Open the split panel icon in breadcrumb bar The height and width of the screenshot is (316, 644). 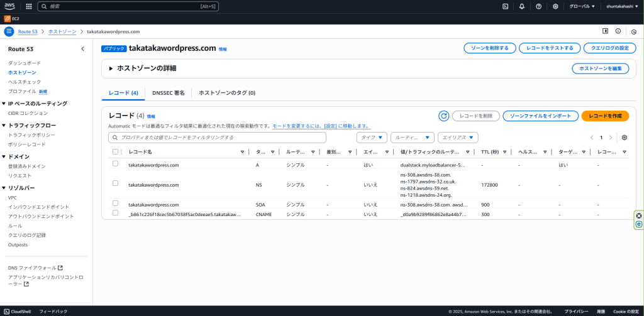pyautogui.click(x=605, y=31)
